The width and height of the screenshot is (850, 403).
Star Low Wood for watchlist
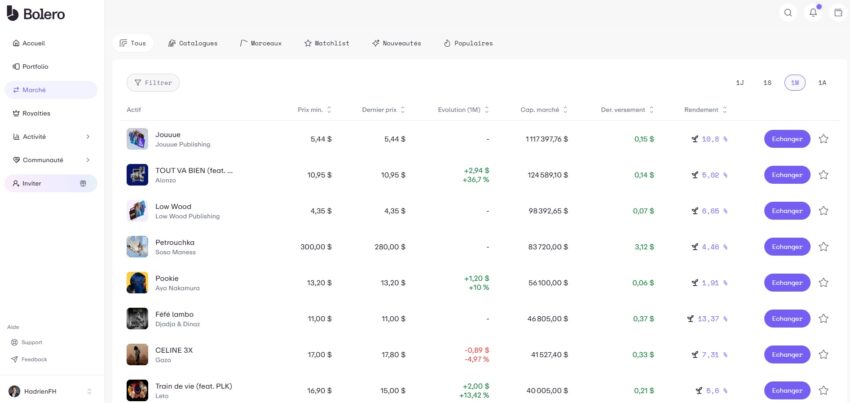tap(823, 210)
